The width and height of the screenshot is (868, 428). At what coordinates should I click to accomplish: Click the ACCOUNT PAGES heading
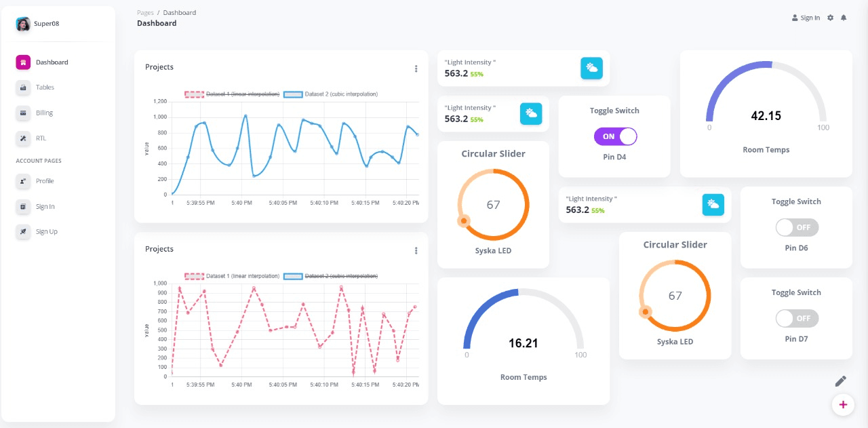[x=39, y=161]
